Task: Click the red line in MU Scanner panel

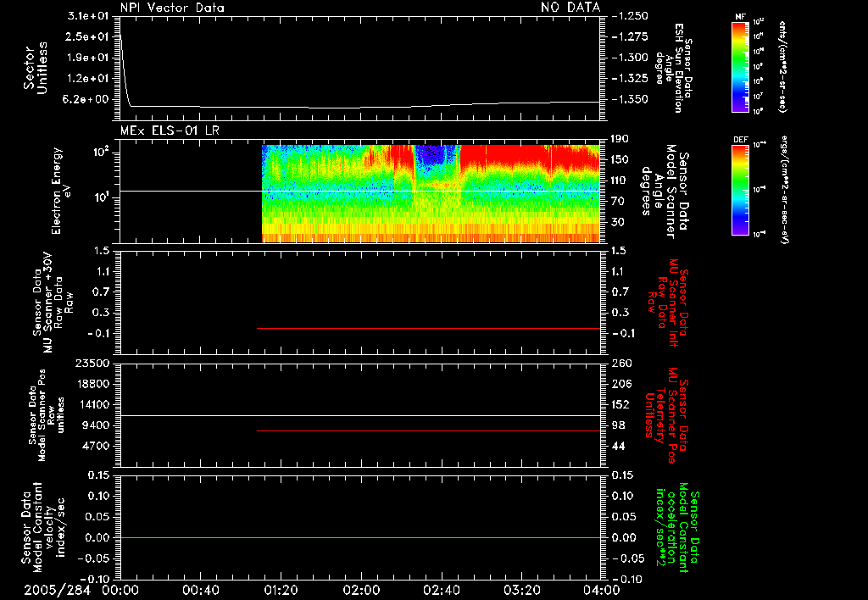Action: pyautogui.click(x=428, y=328)
